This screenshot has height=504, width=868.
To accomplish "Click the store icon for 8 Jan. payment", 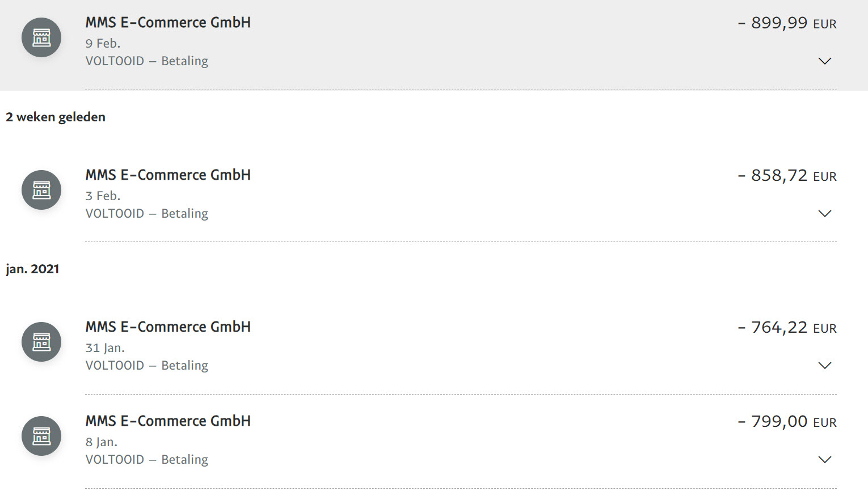I will [x=41, y=436].
